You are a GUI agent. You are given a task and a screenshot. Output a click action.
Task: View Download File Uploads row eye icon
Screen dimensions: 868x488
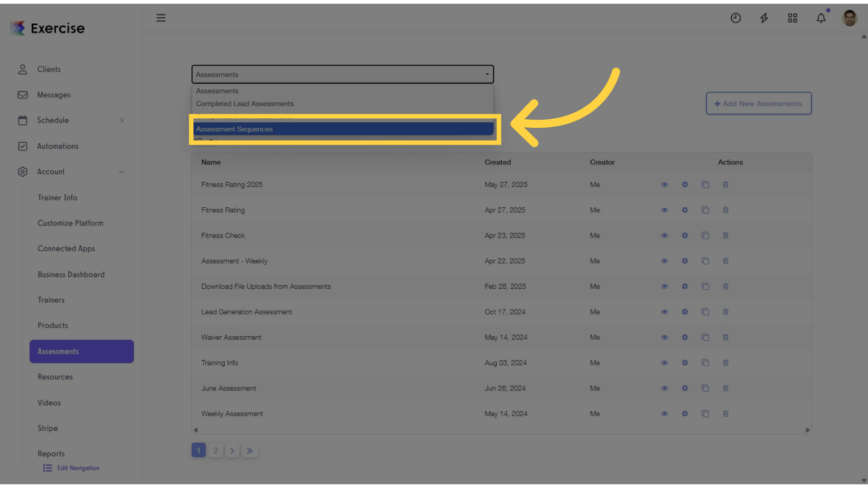tap(665, 286)
